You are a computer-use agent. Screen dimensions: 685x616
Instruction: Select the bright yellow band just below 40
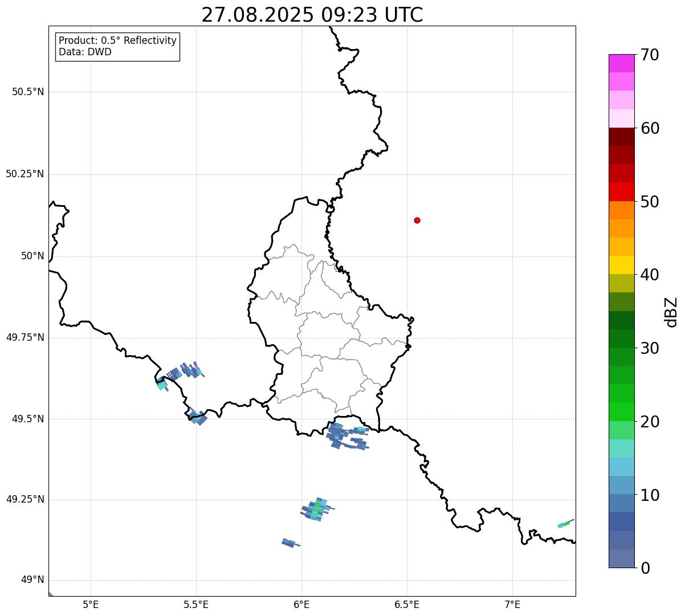click(621, 265)
